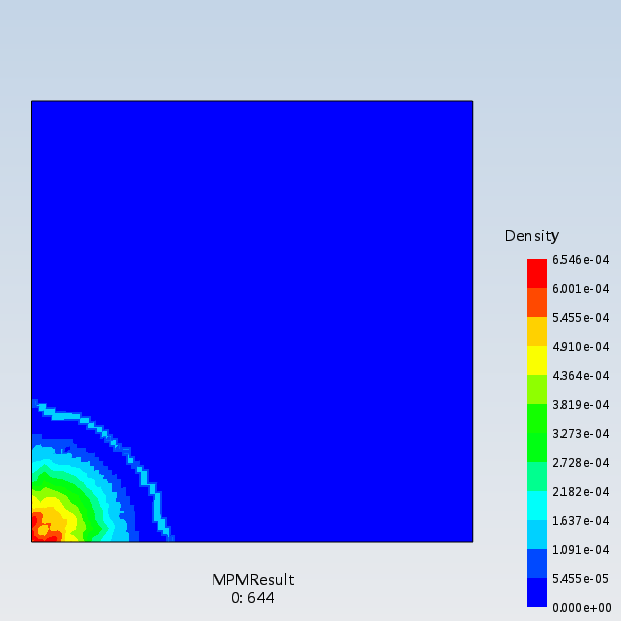Click the 4.910e-04 legend label
The height and width of the screenshot is (621, 621).
tap(581, 347)
